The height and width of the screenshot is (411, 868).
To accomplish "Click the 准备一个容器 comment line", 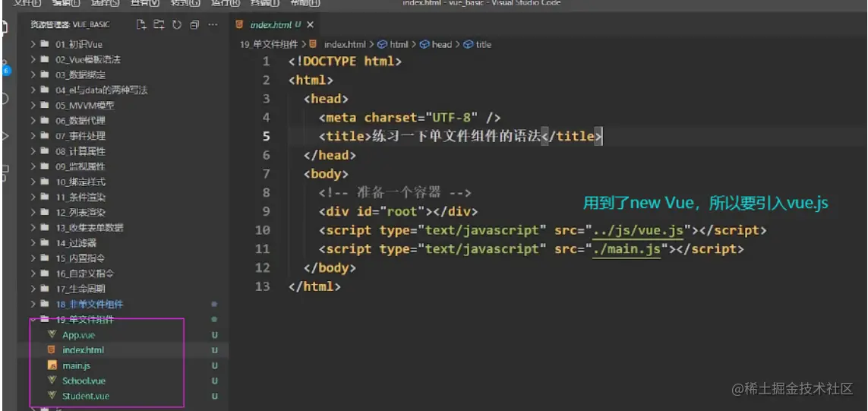I will coord(395,193).
